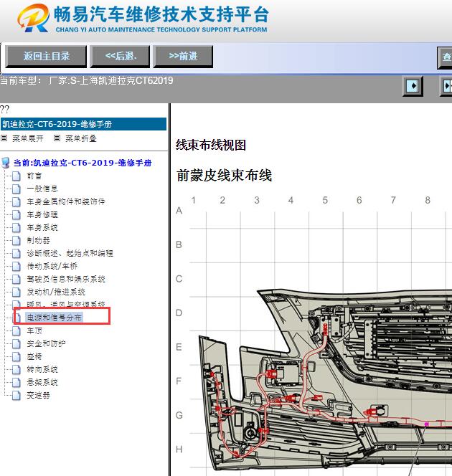Screen dimensions: 452x476
Task: Open the 制动器 section
Action: [x=38, y=240]
